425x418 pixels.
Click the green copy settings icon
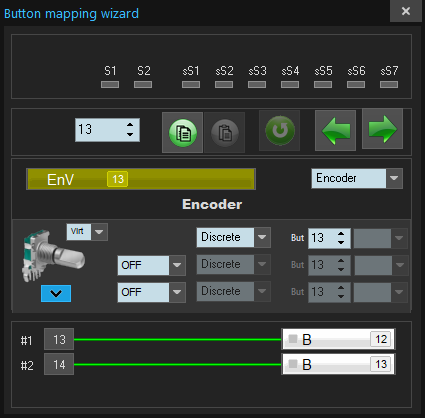click(182, 133)
